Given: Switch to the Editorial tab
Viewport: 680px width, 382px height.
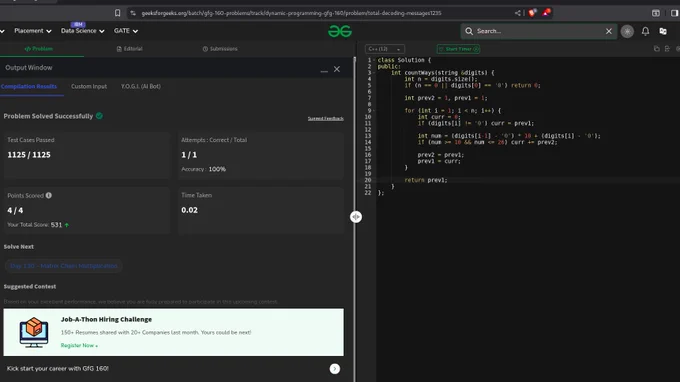Looking at the screenshot, I should click(x=129, y=49).
